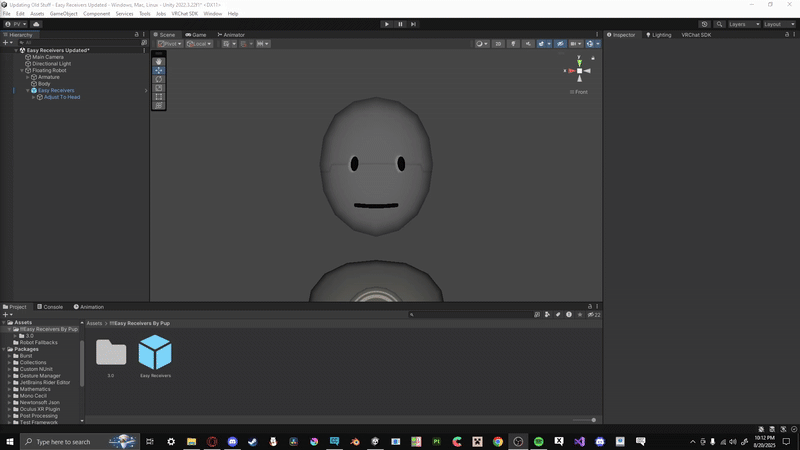This screenshot has width=800, height=450.
Task: Select the Easy Receivers prefab asset
Action: click(155, 353)
